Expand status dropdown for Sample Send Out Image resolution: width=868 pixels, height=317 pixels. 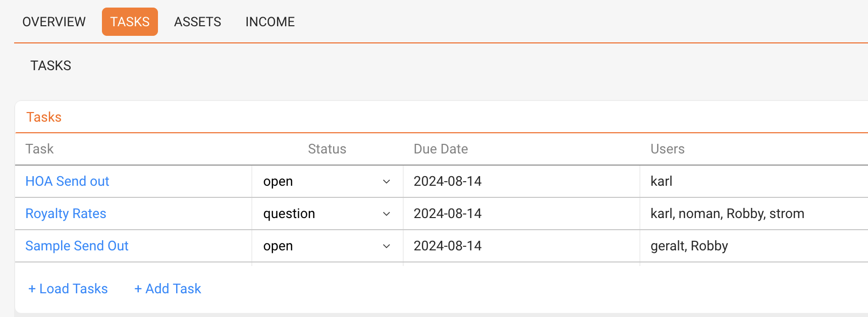coord(327,246)
